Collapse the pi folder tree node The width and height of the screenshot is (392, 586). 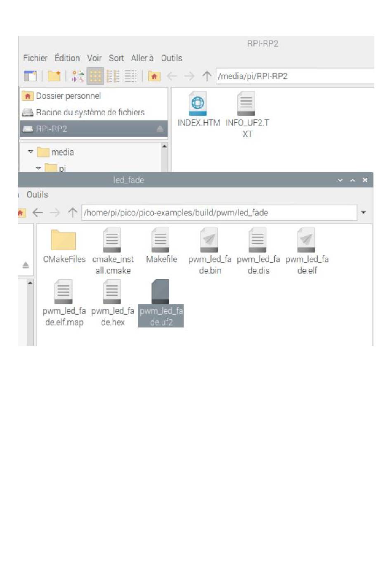(38, 168)
